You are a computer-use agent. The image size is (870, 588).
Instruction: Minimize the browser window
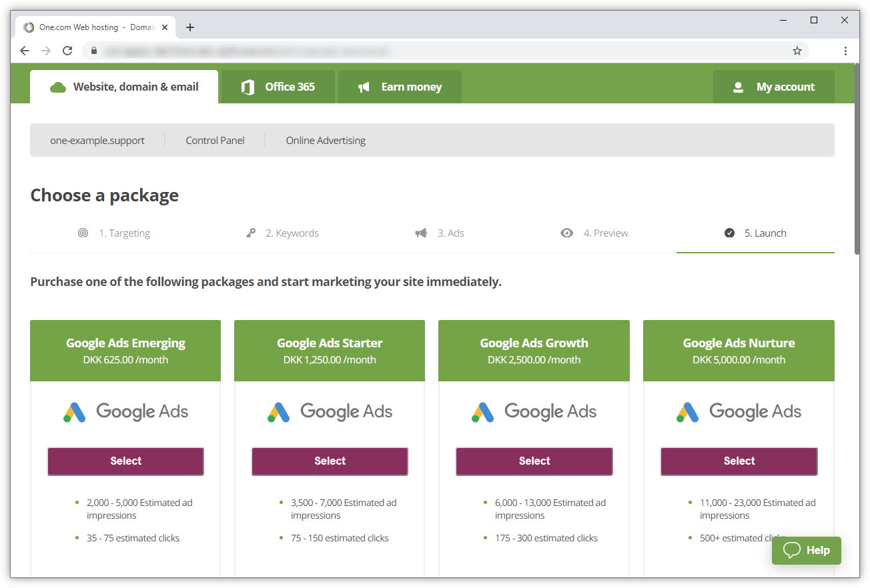(x=783, y=21)
